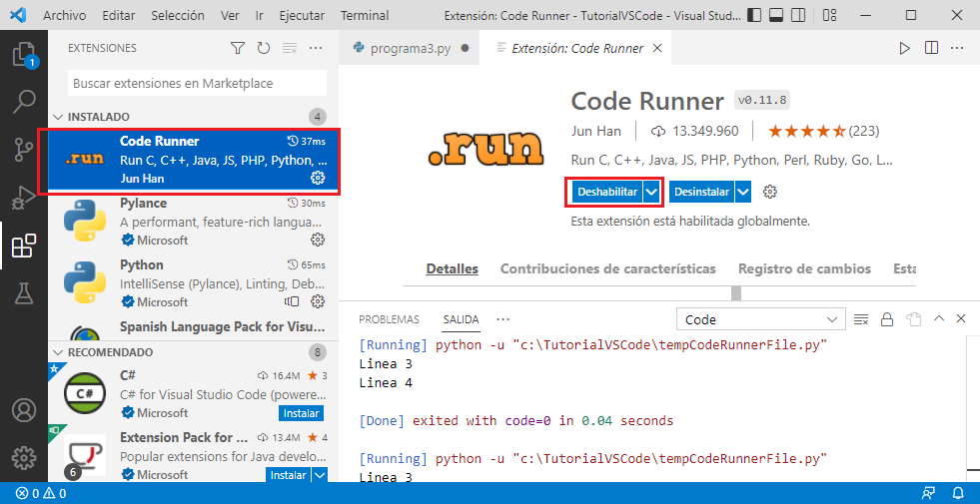Viewport: 980px width, 504px height.
Task: Switch to PROBLEMAS panel tab
Action: [389, 319]
